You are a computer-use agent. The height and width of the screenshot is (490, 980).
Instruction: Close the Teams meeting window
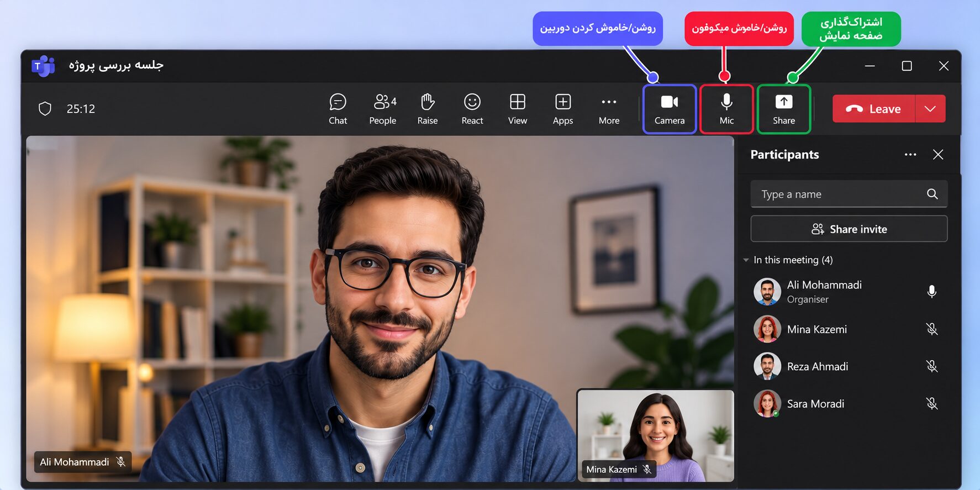944,66
